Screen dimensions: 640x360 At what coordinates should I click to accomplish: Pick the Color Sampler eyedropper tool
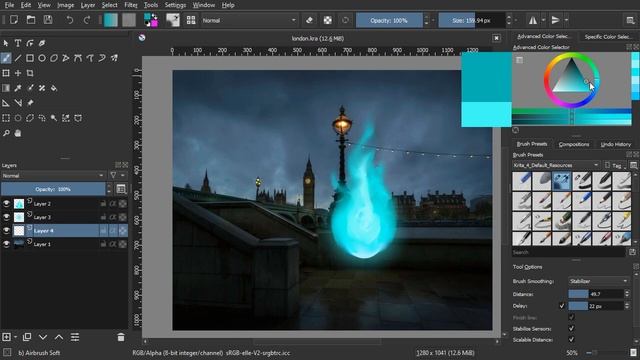point(18,88)
